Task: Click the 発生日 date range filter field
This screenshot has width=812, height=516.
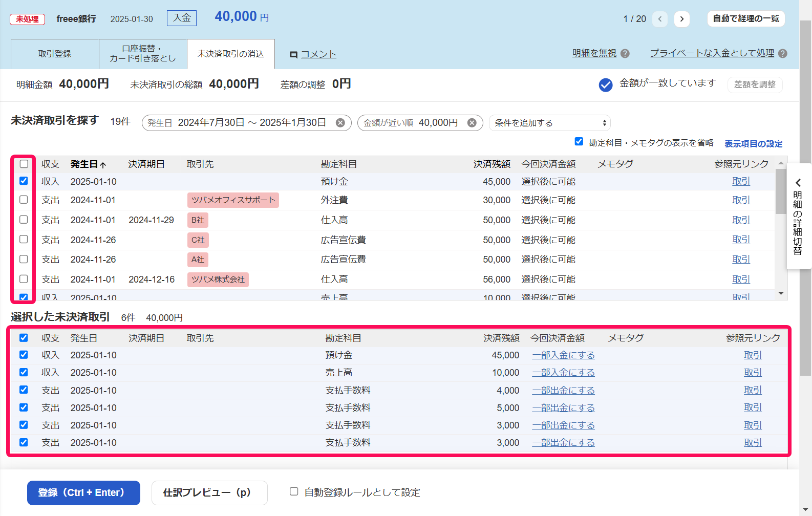Action: click(x=247, y=123)
